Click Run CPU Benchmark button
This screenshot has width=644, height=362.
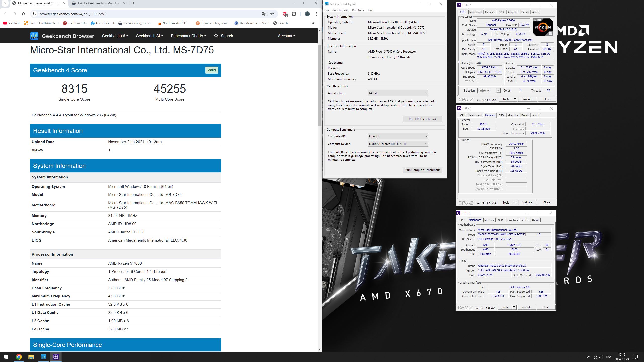(422, 119)
